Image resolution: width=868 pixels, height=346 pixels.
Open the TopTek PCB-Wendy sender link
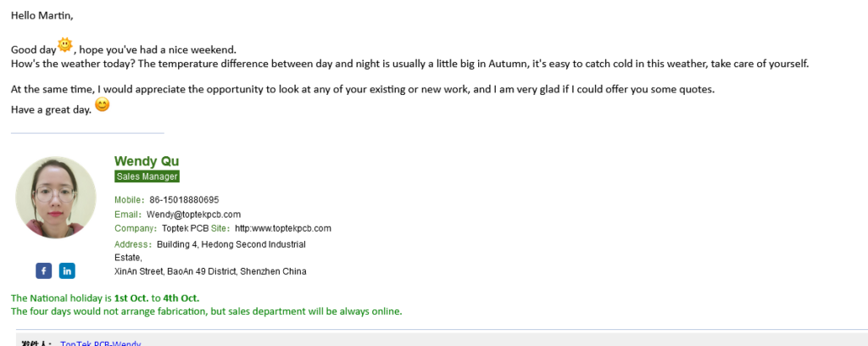pyautogui.click(x=100, y=343)
